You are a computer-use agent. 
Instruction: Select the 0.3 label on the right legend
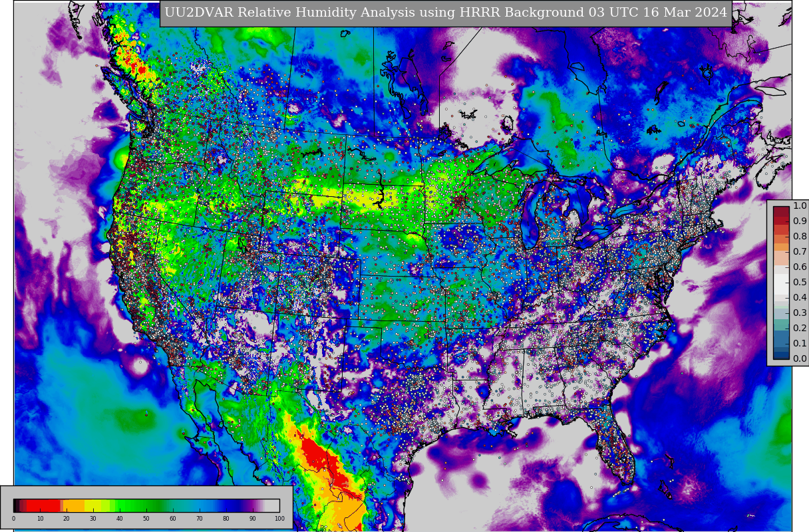point(799,313)
